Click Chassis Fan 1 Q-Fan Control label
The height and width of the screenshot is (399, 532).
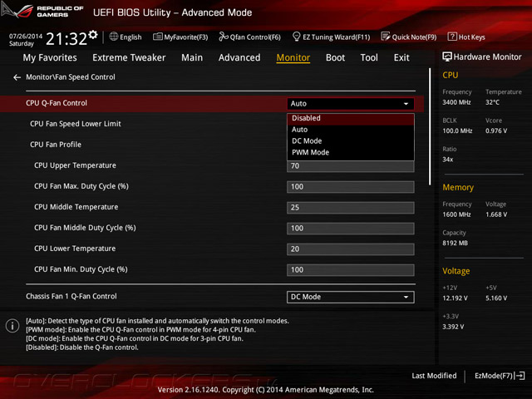click(71, 297)
